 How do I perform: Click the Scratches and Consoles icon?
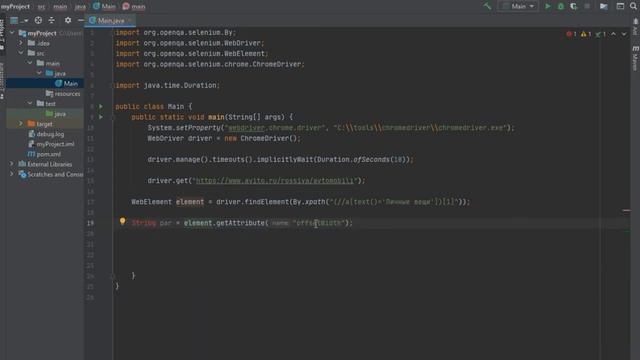pyautogui.click(x=22, y=174)
